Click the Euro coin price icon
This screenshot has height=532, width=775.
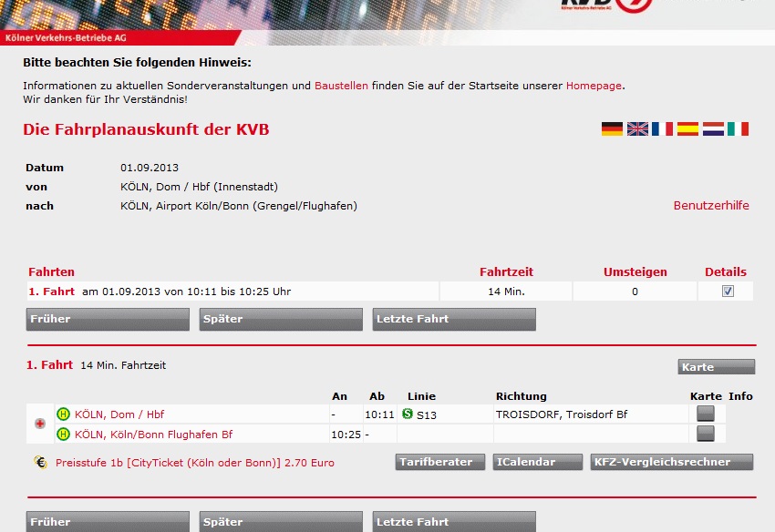[x=41, y=462]
